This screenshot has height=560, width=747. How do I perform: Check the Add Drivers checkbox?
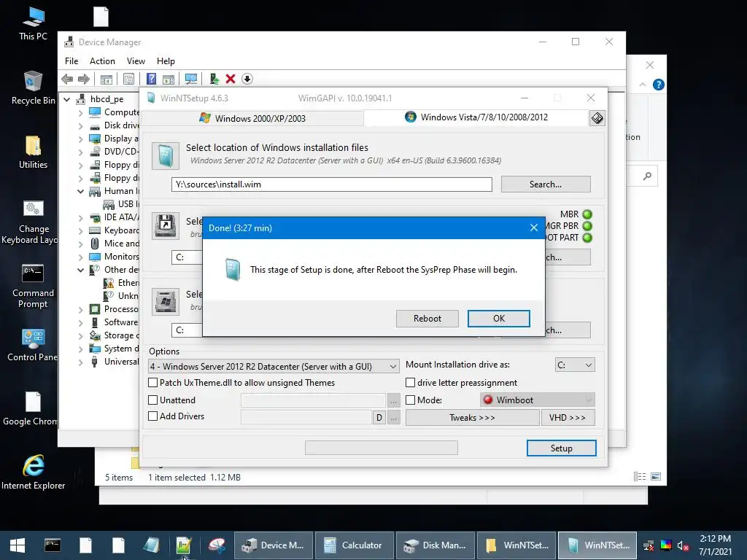(153, 416)
